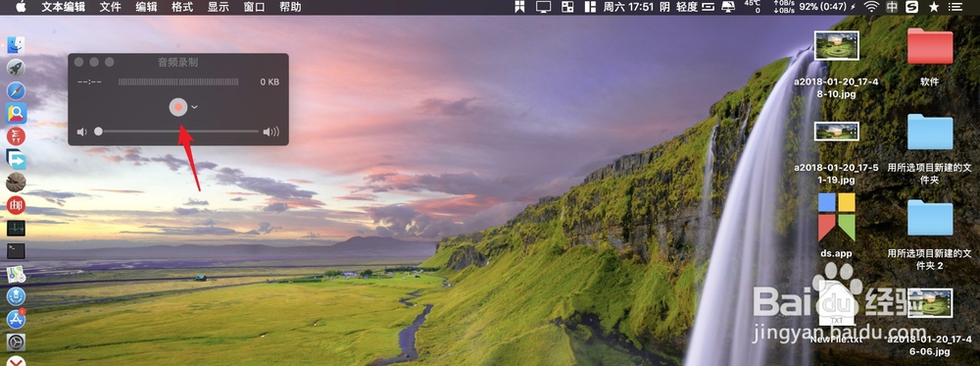Viewport: 980px width, 366px height.
Task: Select ds.app on the desktop
Action: click(836, 226)
